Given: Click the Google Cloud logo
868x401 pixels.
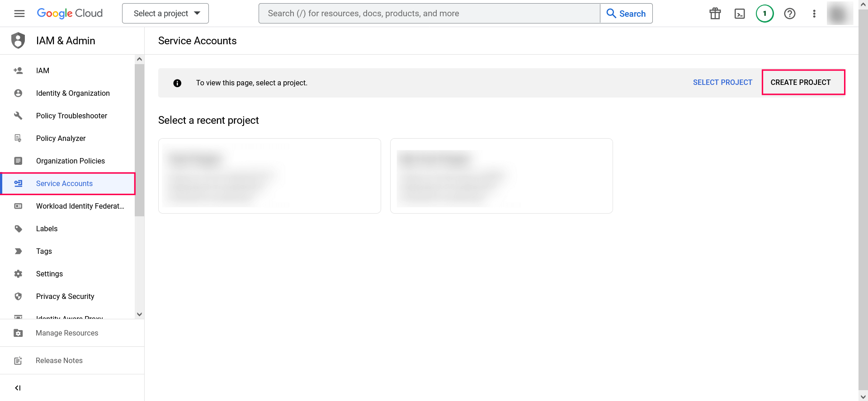Looking at the screenshot, I should click(70, 14).
